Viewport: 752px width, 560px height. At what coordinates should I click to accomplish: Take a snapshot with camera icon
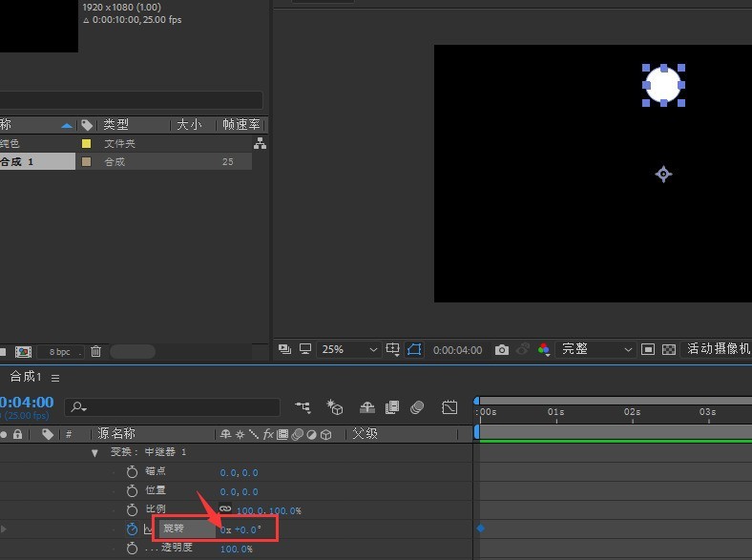point(502,349)
